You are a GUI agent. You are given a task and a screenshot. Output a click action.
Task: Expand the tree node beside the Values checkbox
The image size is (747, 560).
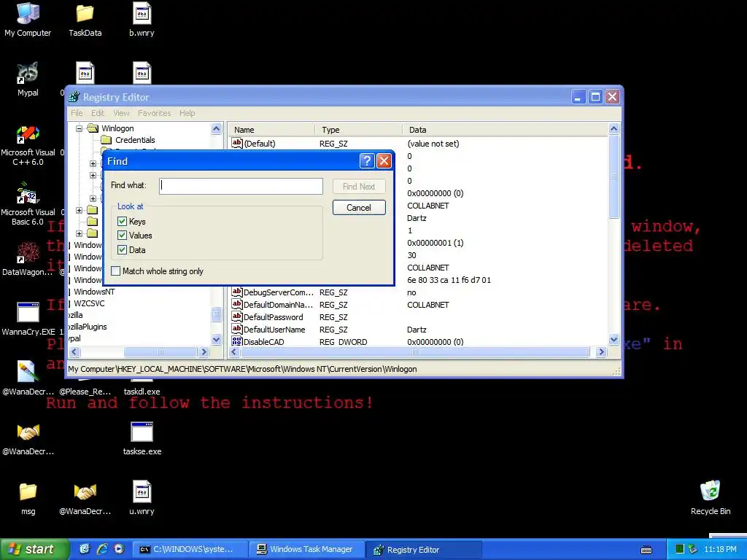tap(79, 233)
